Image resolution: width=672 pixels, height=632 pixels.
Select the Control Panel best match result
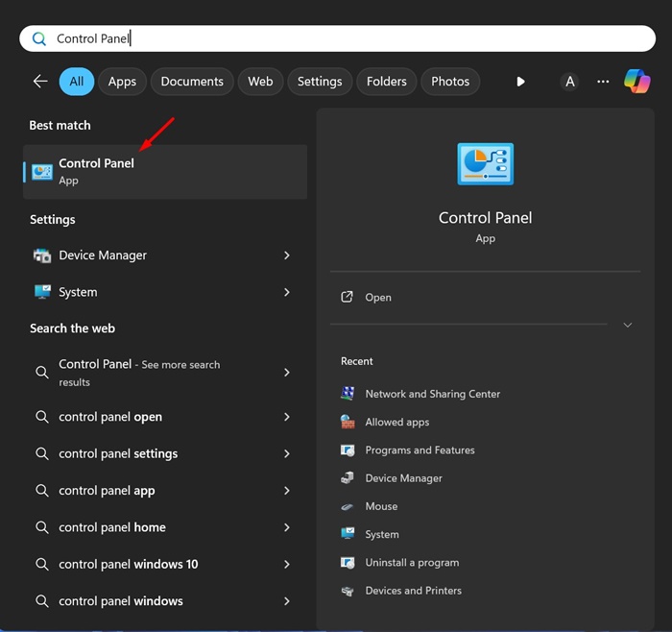[165, 172]
